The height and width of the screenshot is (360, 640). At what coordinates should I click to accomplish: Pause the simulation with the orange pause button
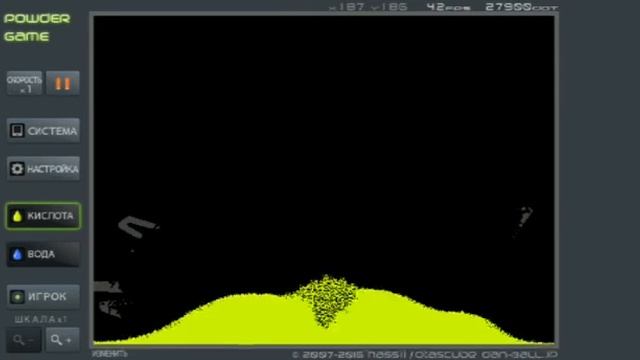pos(63,83)
